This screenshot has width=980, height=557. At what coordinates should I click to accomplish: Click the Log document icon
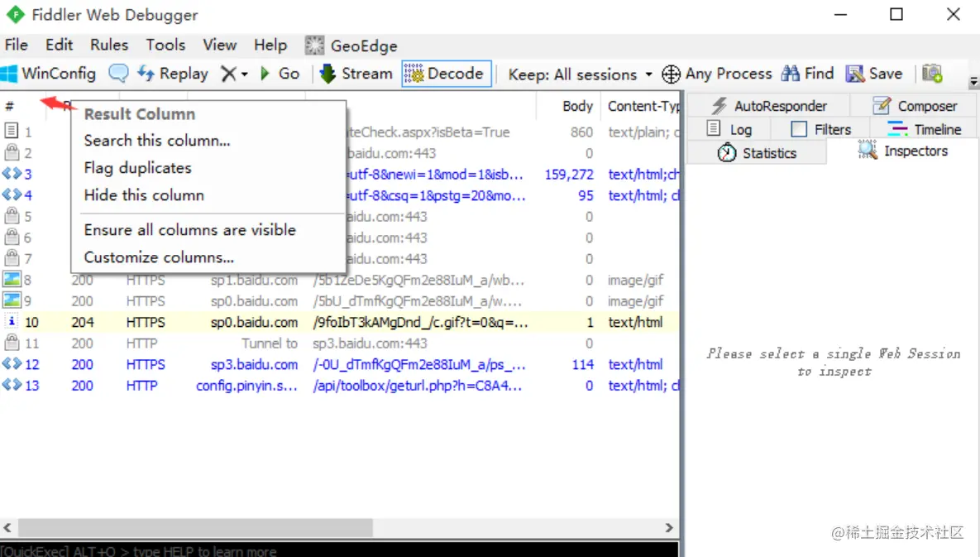[713, 128]
